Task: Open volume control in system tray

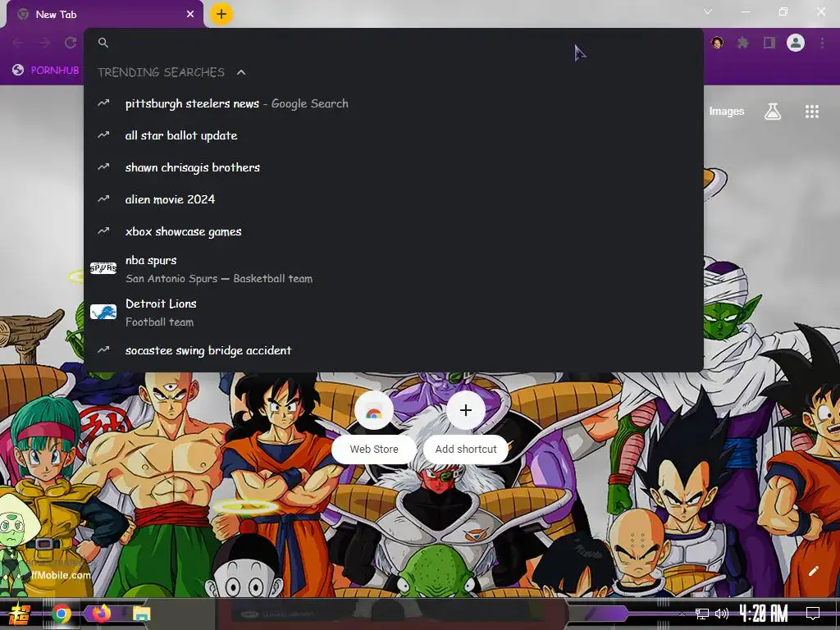Action: pyautogui.click(x=722, y=614)
